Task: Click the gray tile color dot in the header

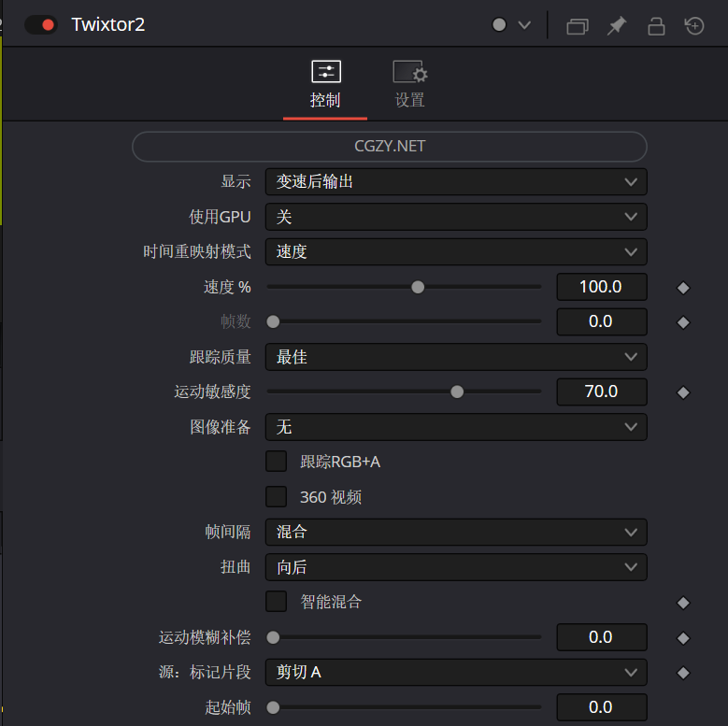Action: (499, 24)
